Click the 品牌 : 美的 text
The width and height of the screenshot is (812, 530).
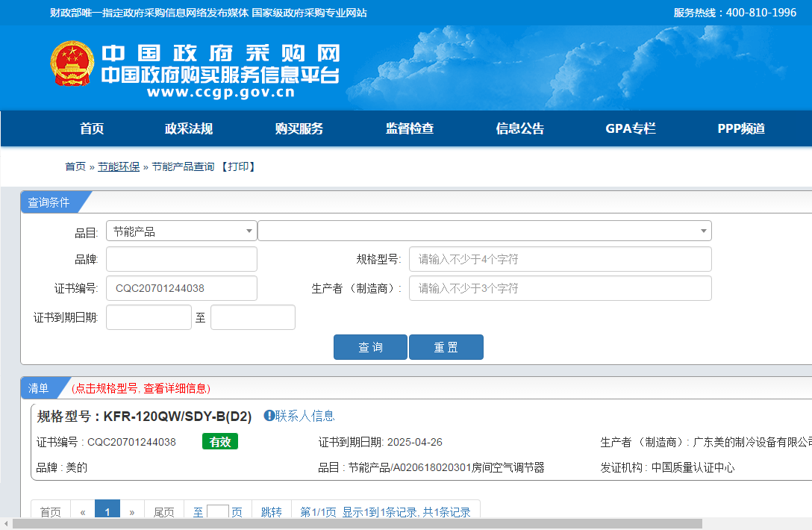62,467
